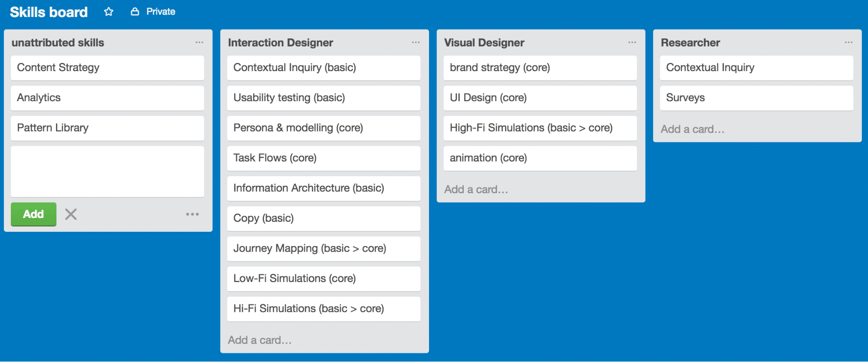This screenshot has width=868, height=362.
Task: Open Journey Mapping (basic > core) card
Action: (x=323, y=249)
